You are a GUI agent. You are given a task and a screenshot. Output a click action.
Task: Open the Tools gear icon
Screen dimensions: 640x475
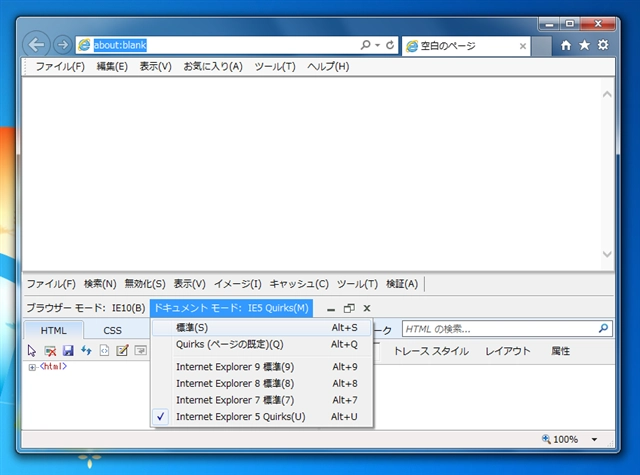click(x=603, y=45)
